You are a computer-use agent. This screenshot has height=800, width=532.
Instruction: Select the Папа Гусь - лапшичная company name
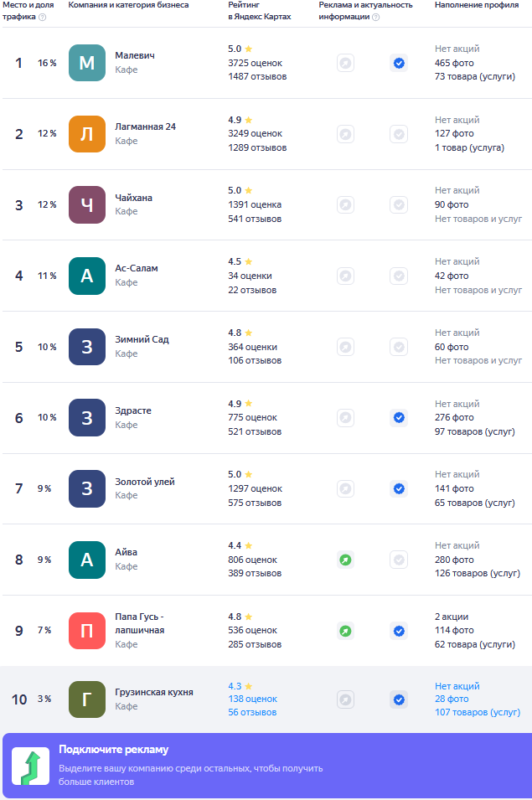(x=140, y=623)
